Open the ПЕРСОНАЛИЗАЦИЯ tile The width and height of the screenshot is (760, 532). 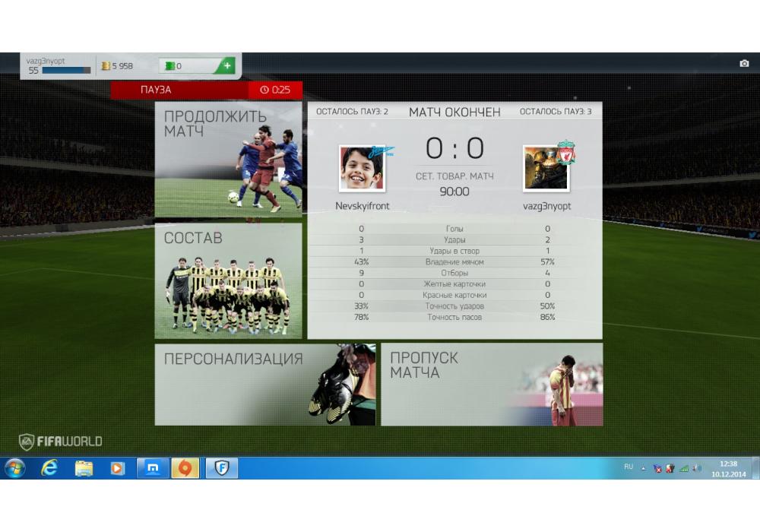[265, 384]
